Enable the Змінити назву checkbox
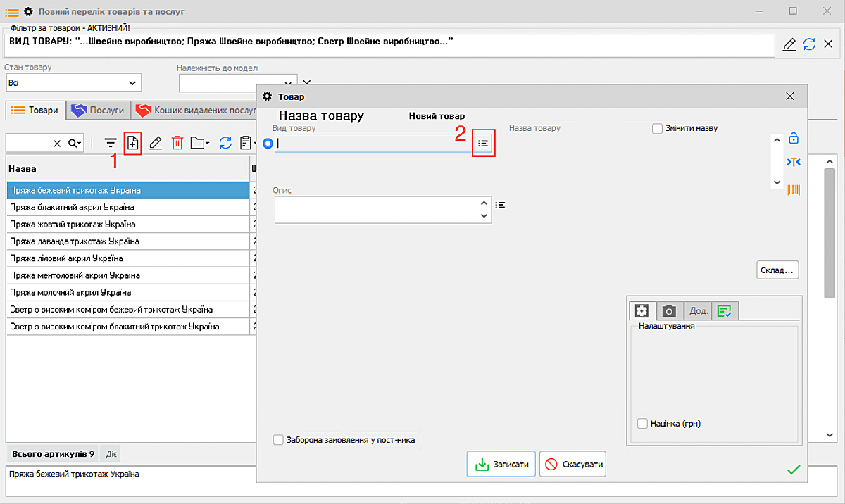845x504 pixels. pyautogui.click(x=657, y=128)
